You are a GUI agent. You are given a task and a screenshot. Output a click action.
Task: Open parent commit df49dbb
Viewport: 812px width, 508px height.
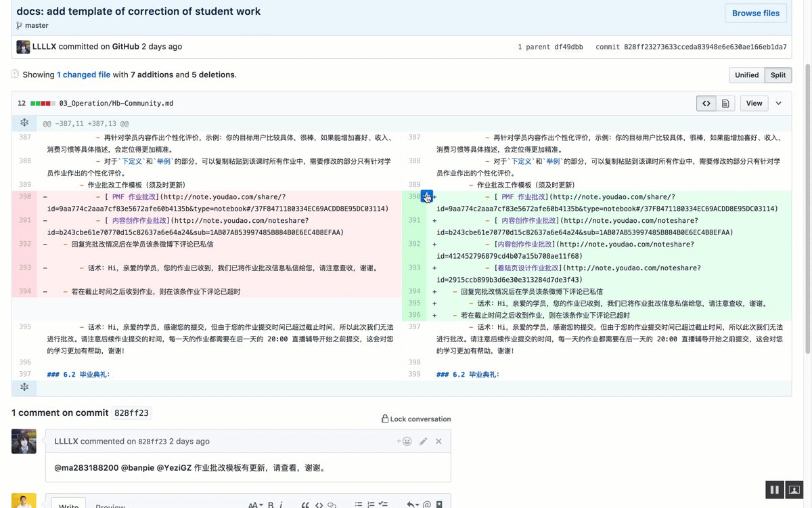pos(568,47)
